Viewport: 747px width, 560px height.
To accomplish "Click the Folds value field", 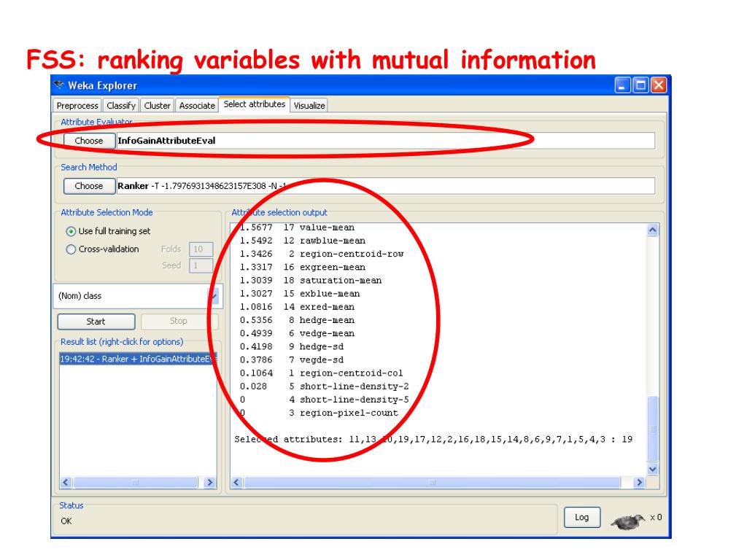I will click(x=201, y=249).
